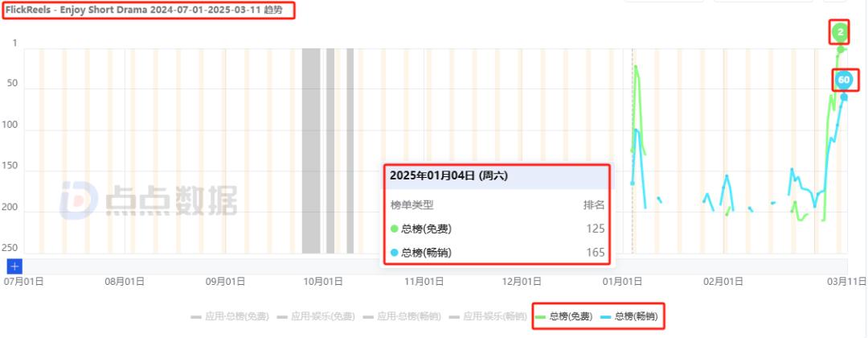Click the date range slider strip under the chart
Screen dimensions: 868x338
point(435,266)
